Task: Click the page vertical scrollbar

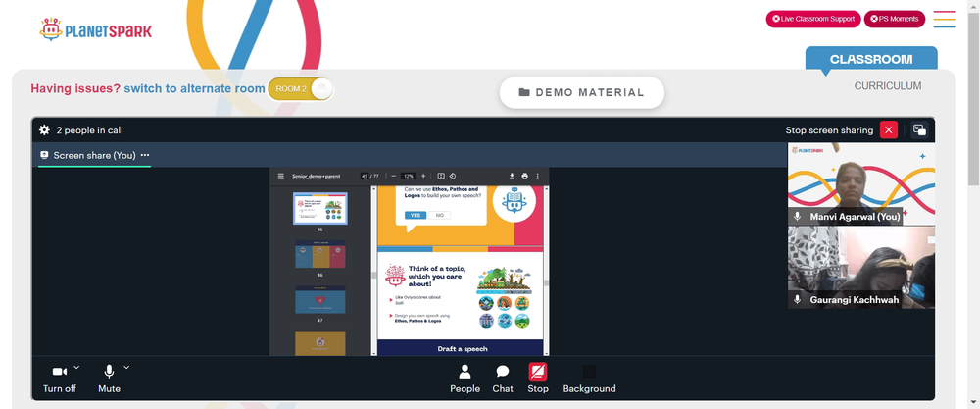Action: pos(974,100)
